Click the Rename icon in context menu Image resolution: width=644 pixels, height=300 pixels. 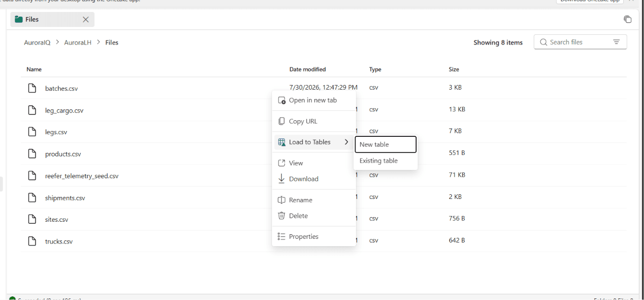pyautogui.click(x=282, y=200)
